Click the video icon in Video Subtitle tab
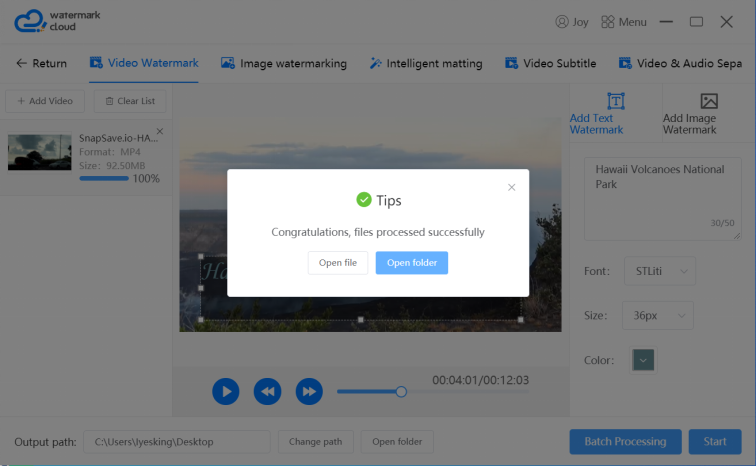756x466 pixels. coord(511,63)
